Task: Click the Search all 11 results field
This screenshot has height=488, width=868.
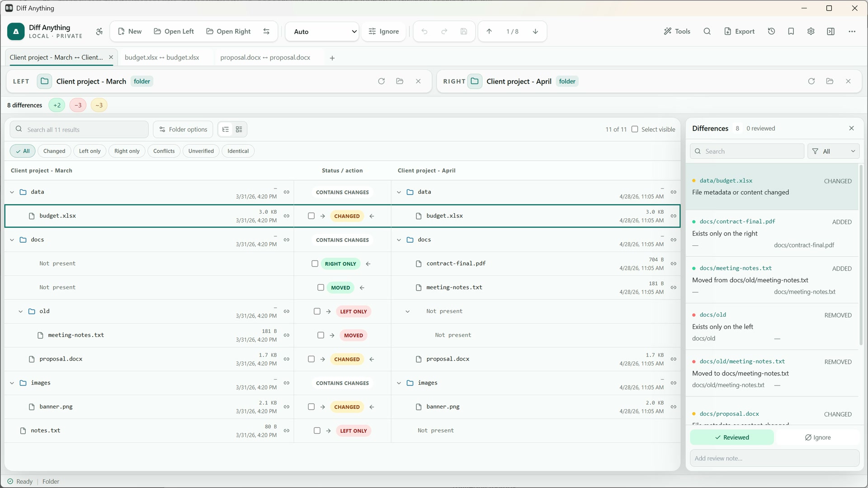Action: tap(79, 129)
